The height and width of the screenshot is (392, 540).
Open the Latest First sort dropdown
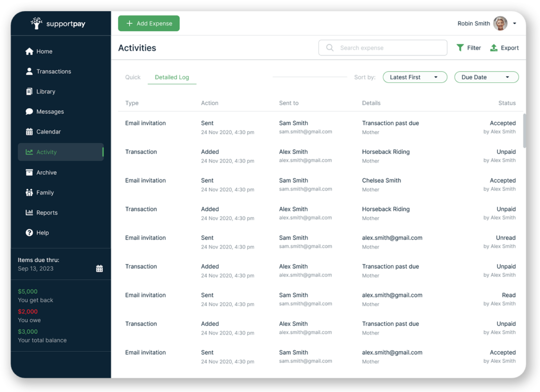414,77
